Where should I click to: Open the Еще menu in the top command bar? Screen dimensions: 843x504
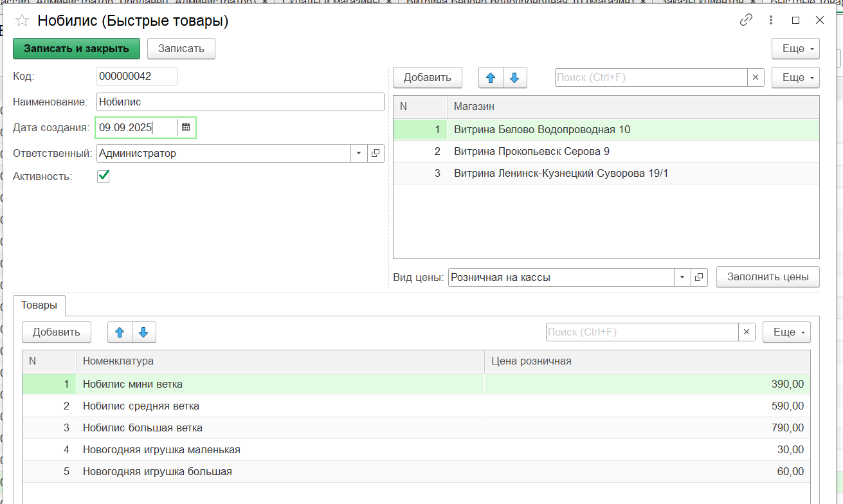tap(795, 49)
